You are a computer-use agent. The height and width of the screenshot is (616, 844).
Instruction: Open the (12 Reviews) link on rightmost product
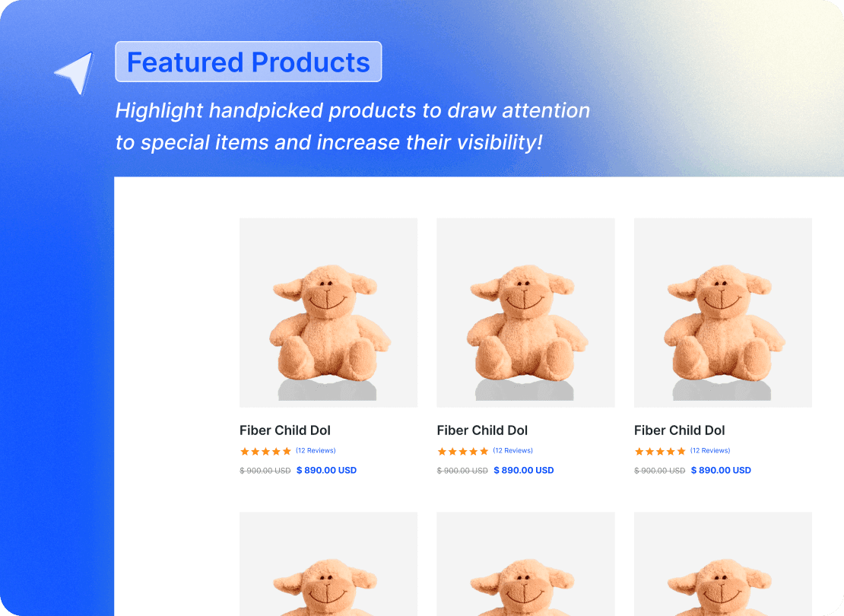click(x=710, y=450)
